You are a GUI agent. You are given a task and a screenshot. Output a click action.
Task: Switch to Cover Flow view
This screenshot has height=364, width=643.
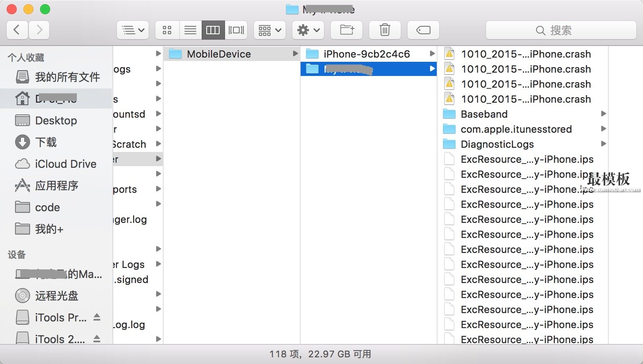coord(236,30)
